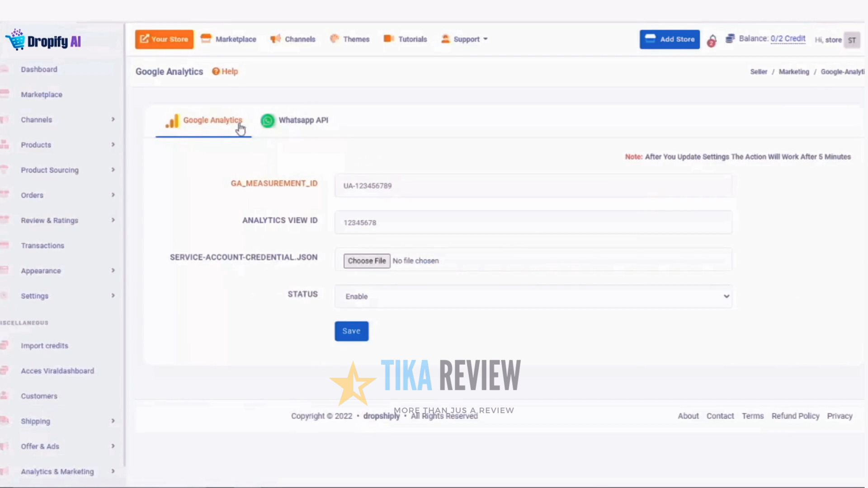Screen dimensions: 868x488
Task: Open the 0/2 Credit balance link
Action: pyautogui.click(x=788, y=38)
